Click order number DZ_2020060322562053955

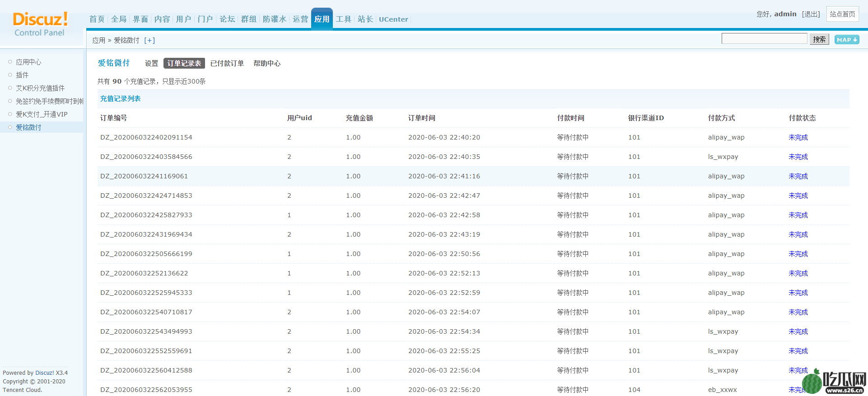pyautogui.click(x=146, y=390)
